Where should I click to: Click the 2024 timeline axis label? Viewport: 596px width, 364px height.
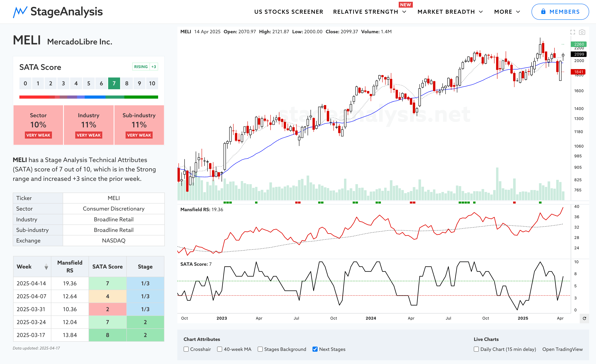tap(371, 318)
